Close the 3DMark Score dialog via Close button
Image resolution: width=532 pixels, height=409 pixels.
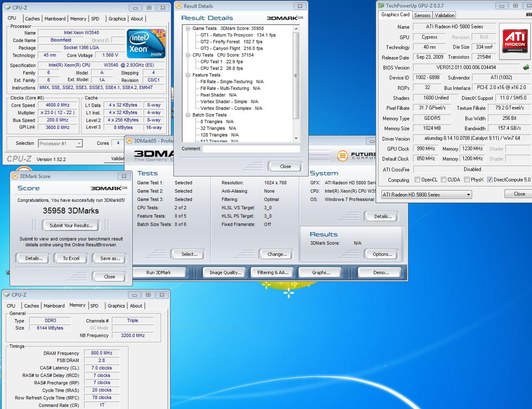pos(109,277)
